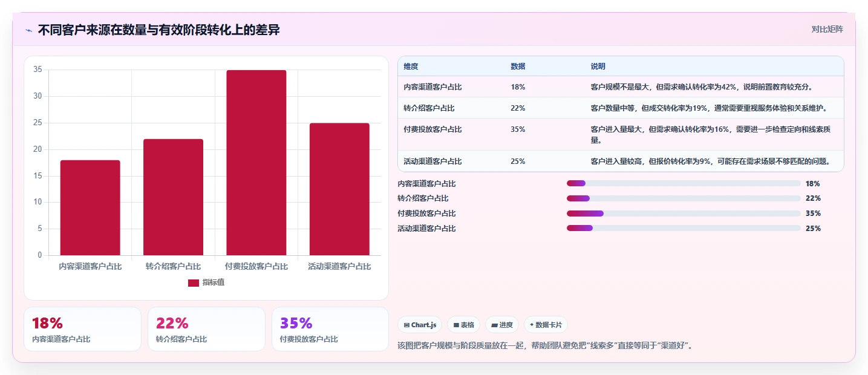Open the 35% 付费投放客户占比 data card
The width and height of the screenshot is (868, 375).
coord(330,329)
